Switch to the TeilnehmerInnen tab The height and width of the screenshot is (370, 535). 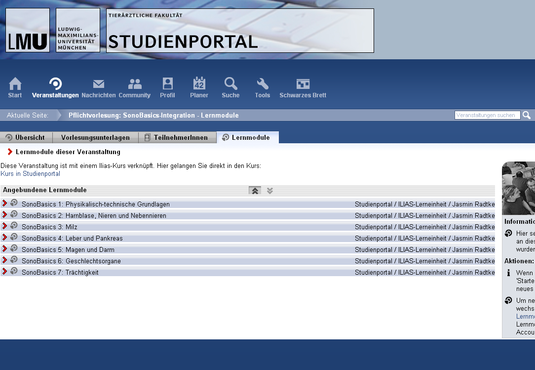(177, 138)
